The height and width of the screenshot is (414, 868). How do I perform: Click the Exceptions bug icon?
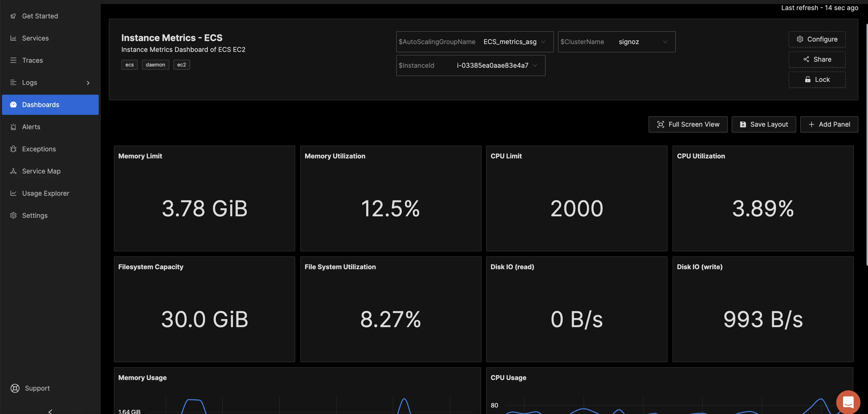click(x=13, y=149)
